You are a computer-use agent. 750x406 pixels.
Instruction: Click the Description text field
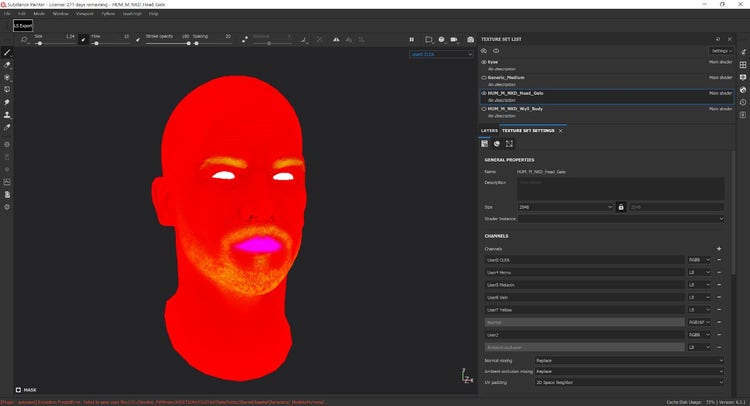coord(621,188)
